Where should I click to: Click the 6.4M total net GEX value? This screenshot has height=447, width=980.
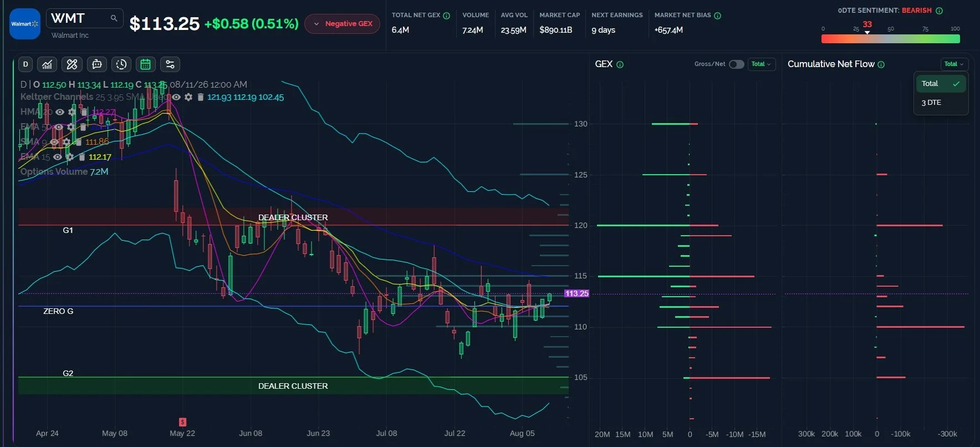[x=400, y=30]
